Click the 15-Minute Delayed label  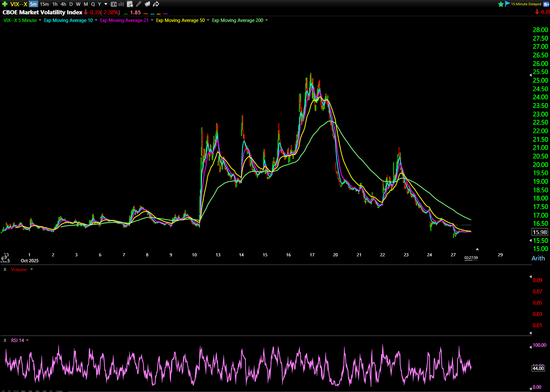click(526, 4)
